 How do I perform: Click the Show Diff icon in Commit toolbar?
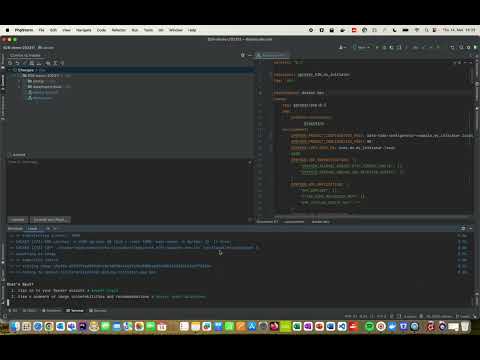[x=24, y=63]
